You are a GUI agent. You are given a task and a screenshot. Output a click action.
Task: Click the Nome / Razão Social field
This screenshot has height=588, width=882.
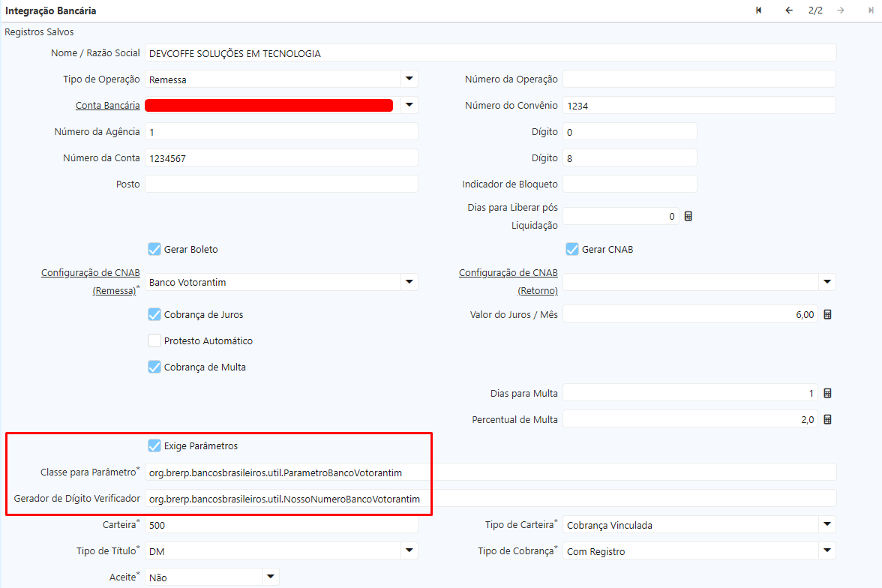pyautogui.click(x=490, y=53)
